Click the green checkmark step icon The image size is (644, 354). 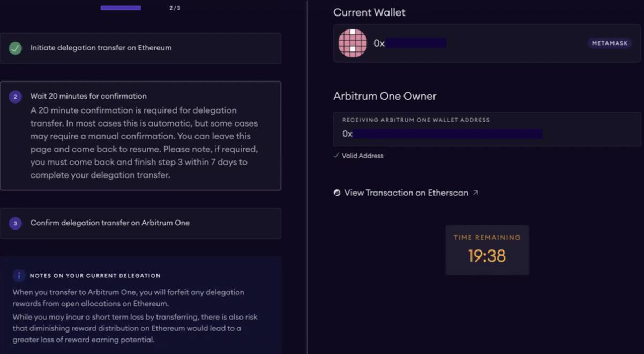pos(15,48)
